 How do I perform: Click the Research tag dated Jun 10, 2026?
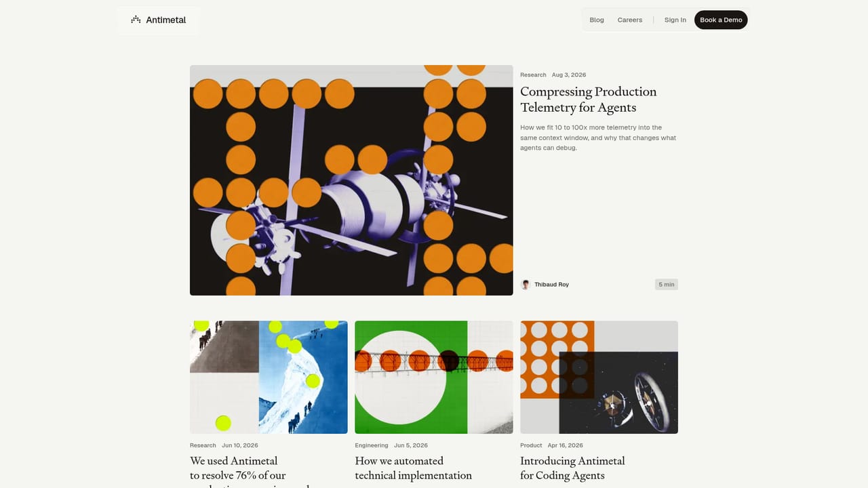203,445
